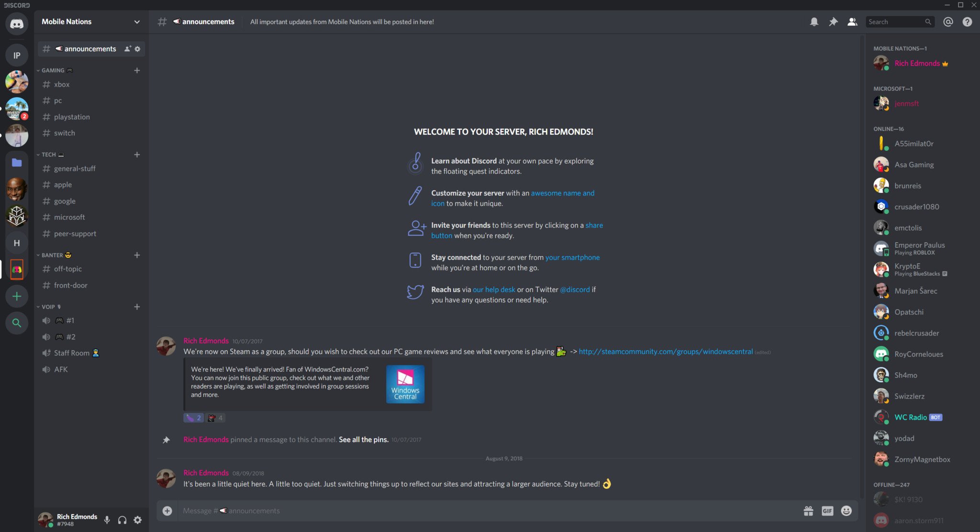Click the notification bell icon in toolbar
This screenshot has height=532, width=980.
click(813, 22)
